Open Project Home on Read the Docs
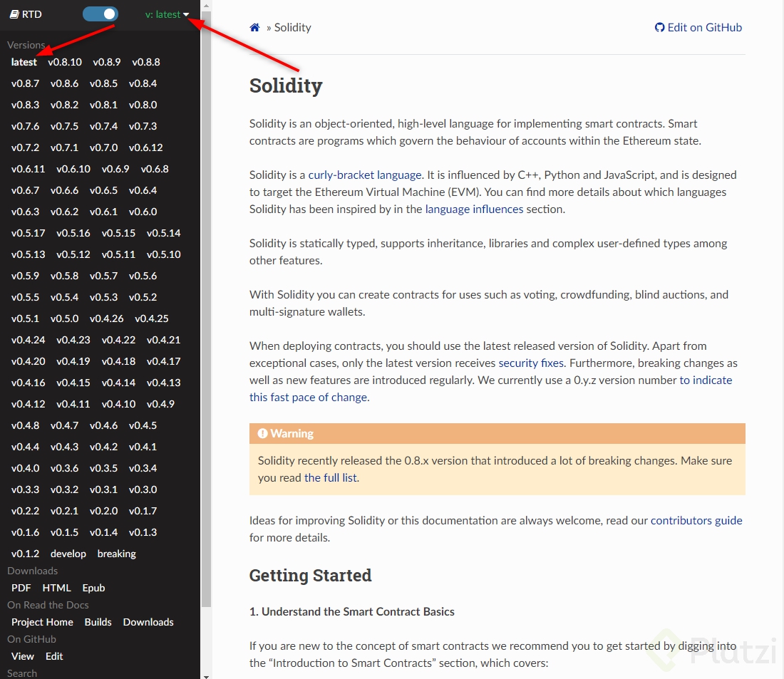 pos(42,622)
